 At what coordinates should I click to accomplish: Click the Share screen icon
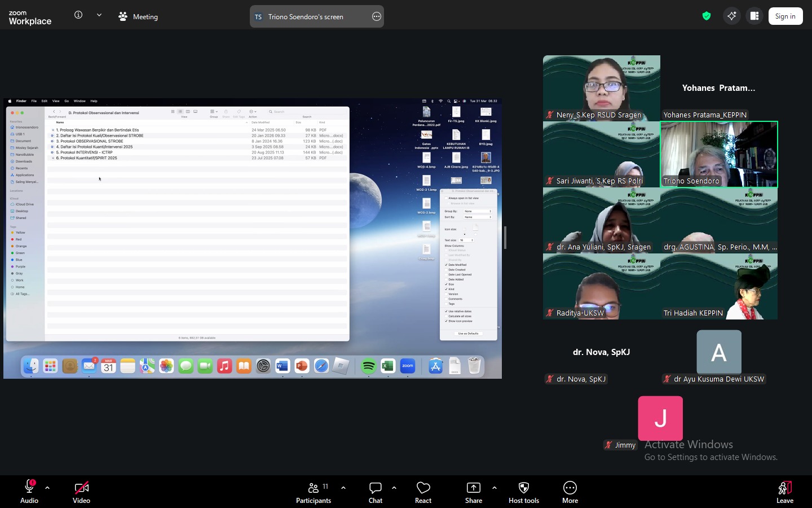[x=474, y=488]
